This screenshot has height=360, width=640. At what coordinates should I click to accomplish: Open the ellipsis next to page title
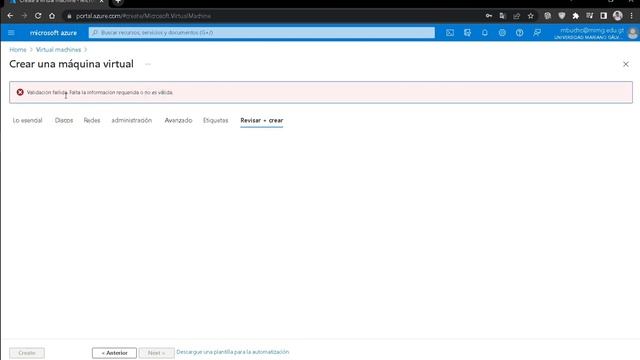click(148, 64)
